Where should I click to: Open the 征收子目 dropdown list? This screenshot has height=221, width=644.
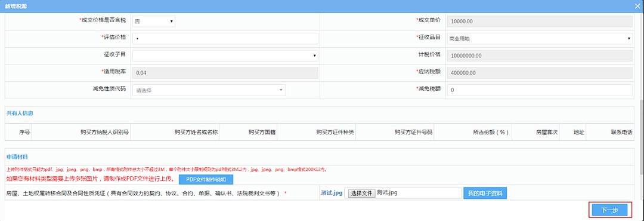(225, 56)
